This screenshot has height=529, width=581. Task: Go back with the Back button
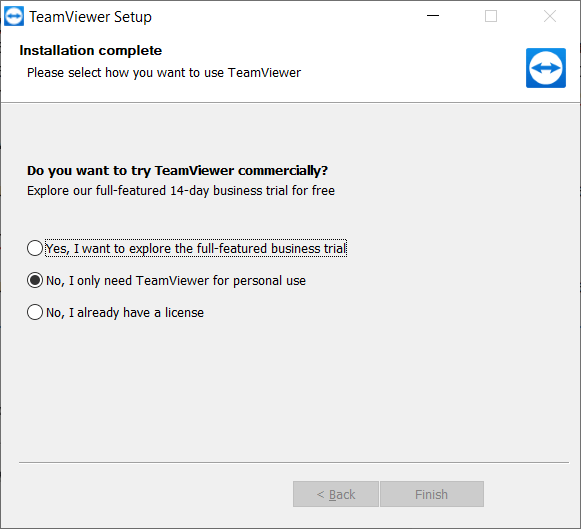(x=336, y=494)
